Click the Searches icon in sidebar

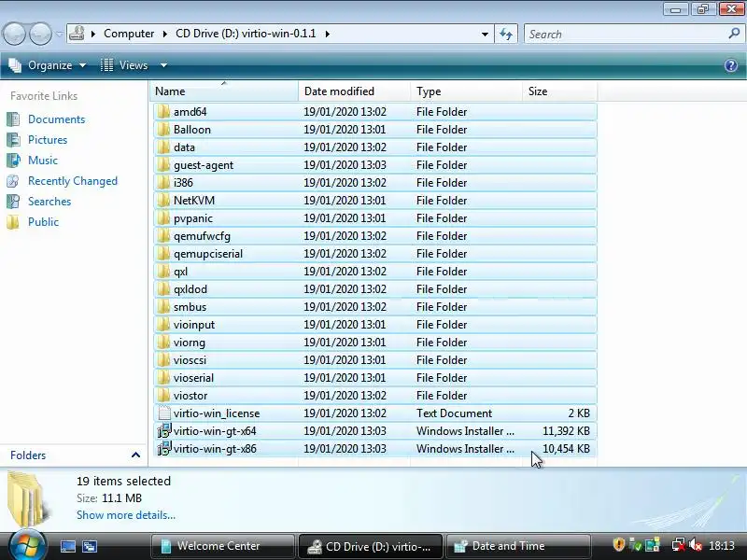(13, 202)
